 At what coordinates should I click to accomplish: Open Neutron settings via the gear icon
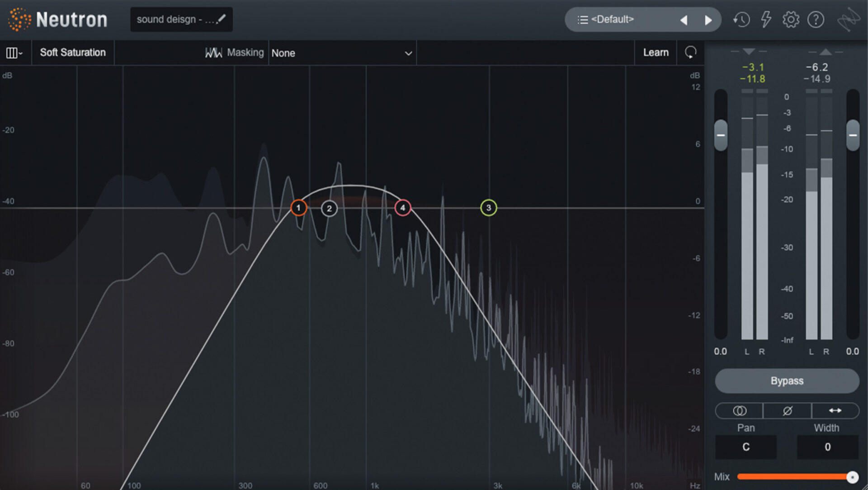pos(791,19)
